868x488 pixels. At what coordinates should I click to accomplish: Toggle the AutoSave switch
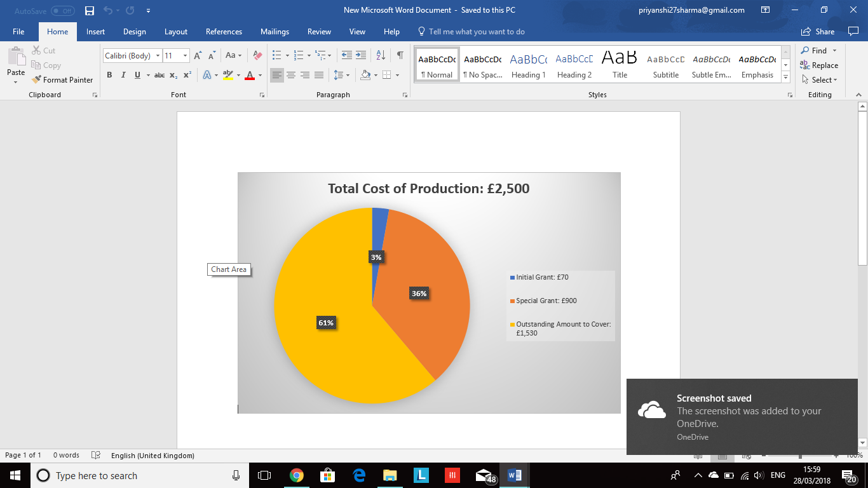click(x=62, y=11)
